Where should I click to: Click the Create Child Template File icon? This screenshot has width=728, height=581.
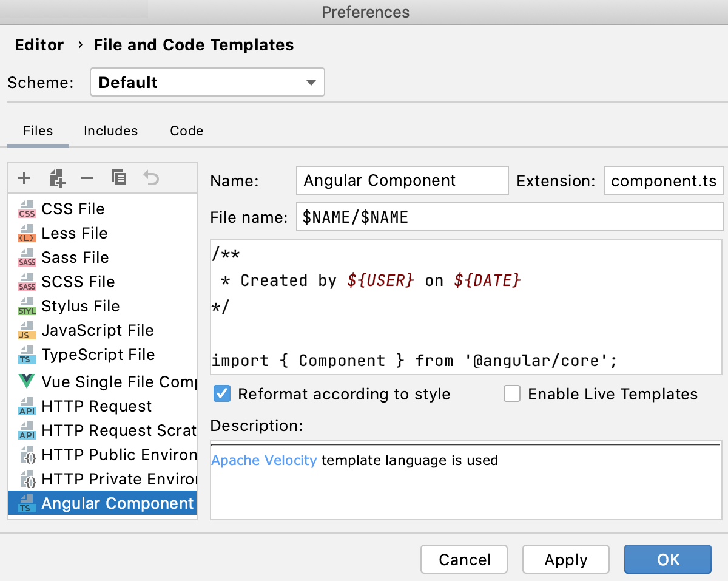(x=56, y=178)
